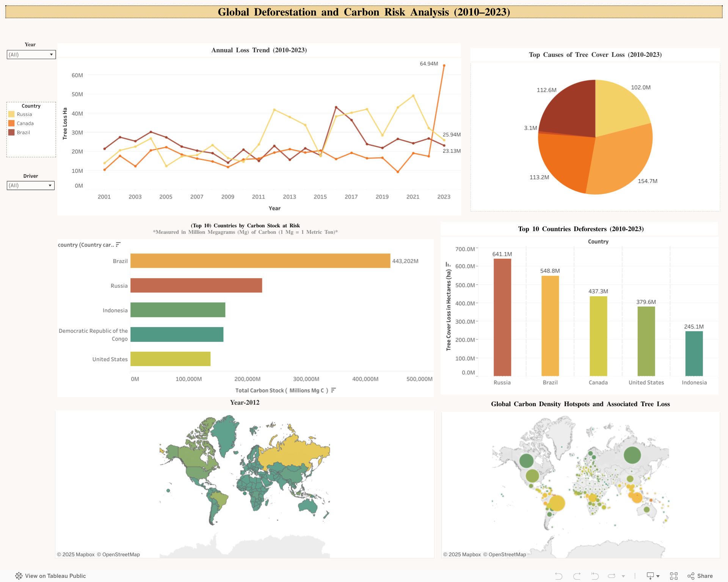The width and height of the screenshot is (728, 582).
Task: Click the Replay animation icon
Action: (611, 576)
